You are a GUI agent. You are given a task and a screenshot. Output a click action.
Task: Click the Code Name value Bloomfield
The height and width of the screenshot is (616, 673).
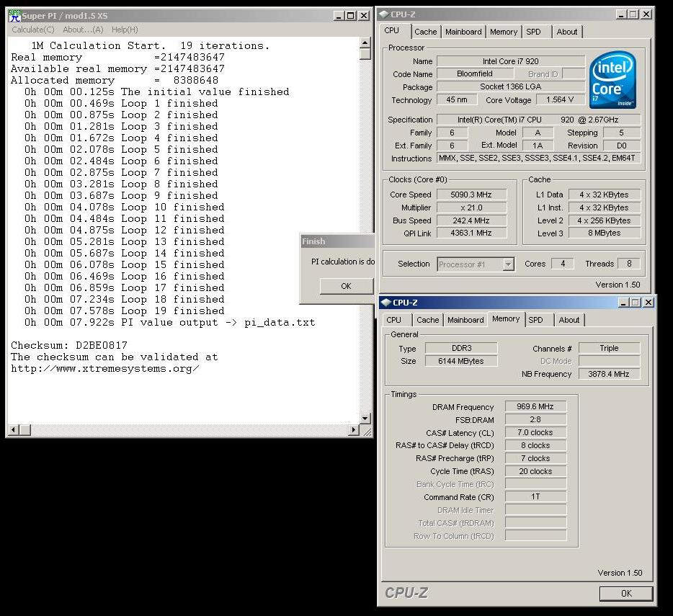coord(475,73)
